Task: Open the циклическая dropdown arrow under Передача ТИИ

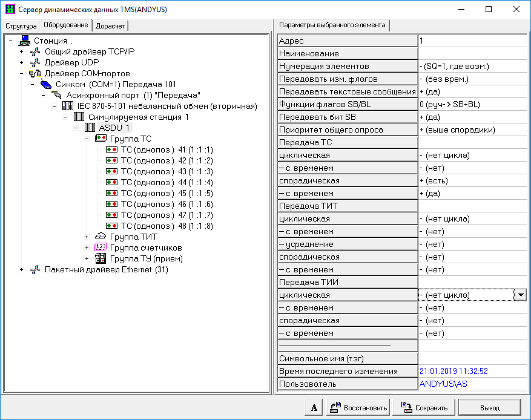Action: click(x=520, y=295)
